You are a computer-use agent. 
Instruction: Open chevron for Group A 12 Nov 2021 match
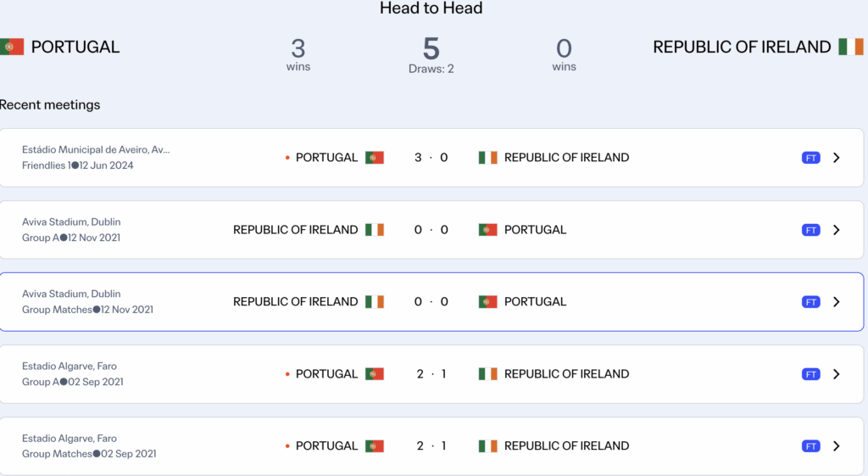(837, 230)
